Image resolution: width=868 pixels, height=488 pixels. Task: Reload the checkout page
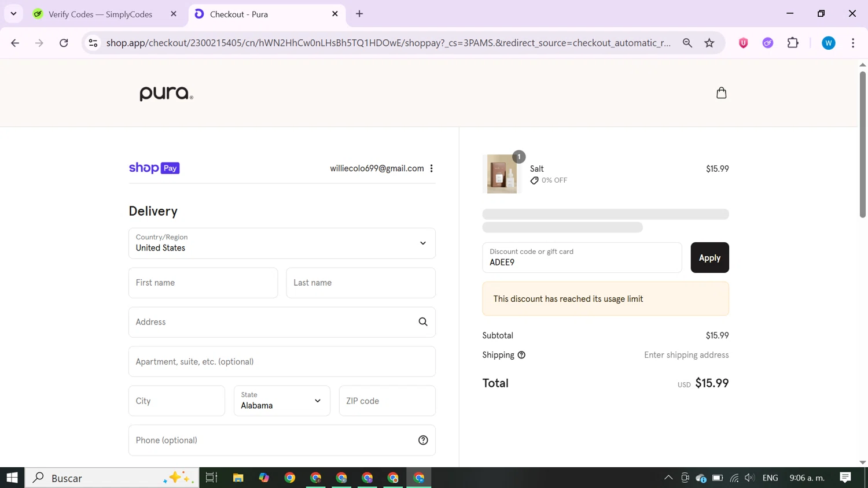tap(64, 43)
